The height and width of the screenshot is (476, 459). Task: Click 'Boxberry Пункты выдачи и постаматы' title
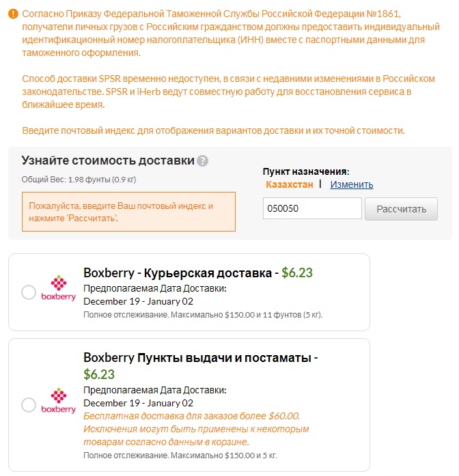point(201,357)
